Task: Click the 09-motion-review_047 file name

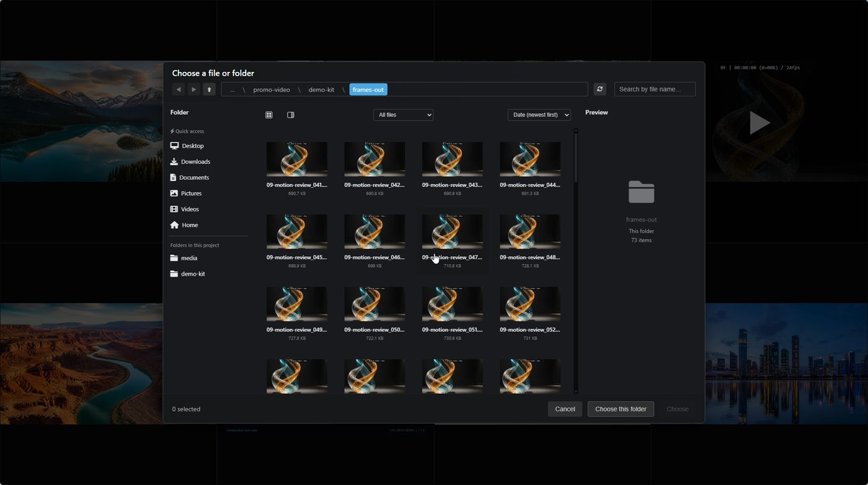Action: 453,257
